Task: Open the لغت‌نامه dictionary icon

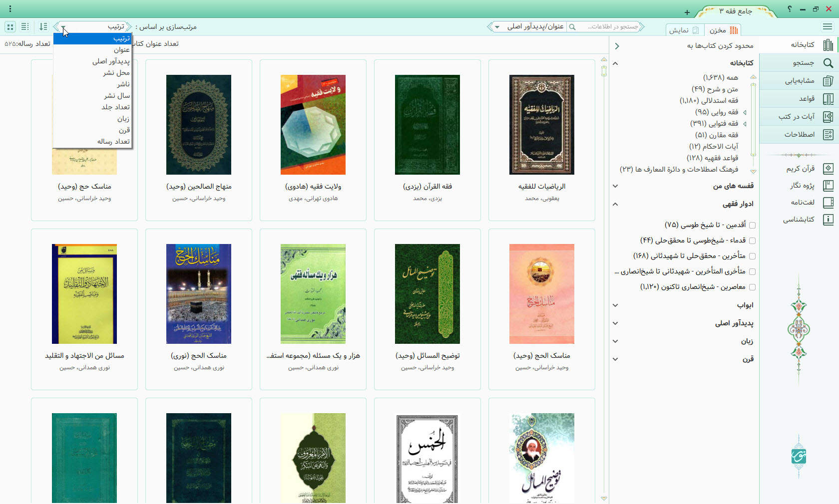Action: coord(828,203)
